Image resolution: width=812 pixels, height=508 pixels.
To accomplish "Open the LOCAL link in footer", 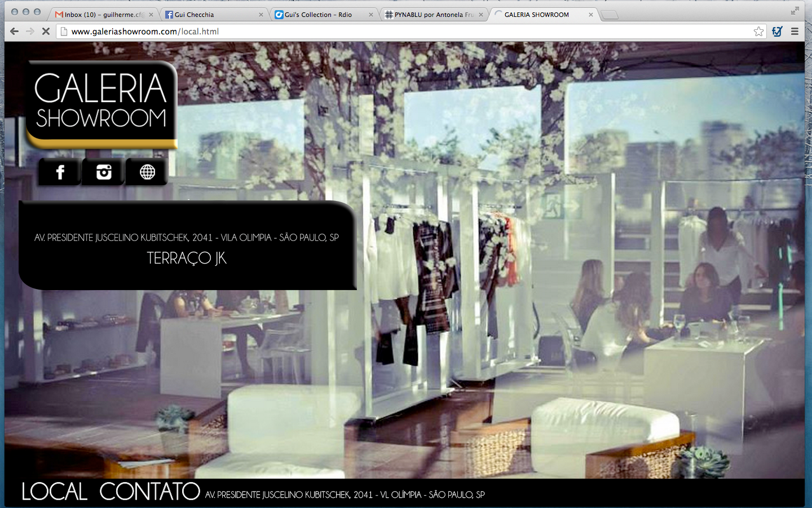I will click(x=54, y=492).
